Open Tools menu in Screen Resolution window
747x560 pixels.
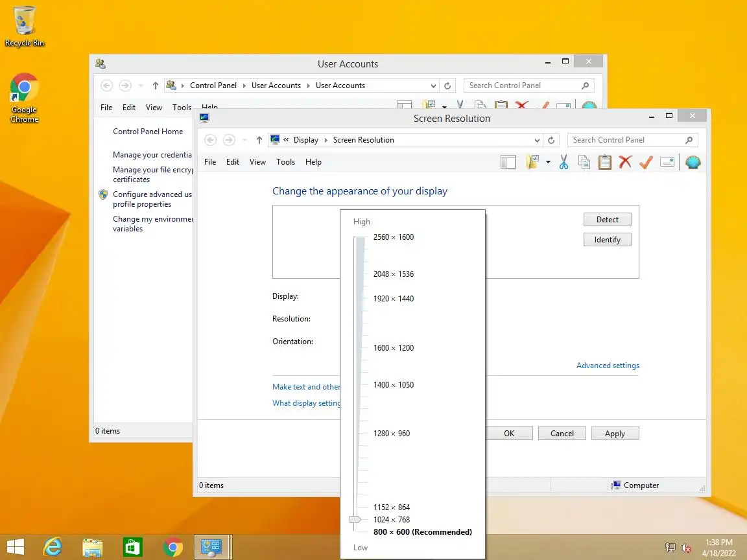click(x=285, y=162)
